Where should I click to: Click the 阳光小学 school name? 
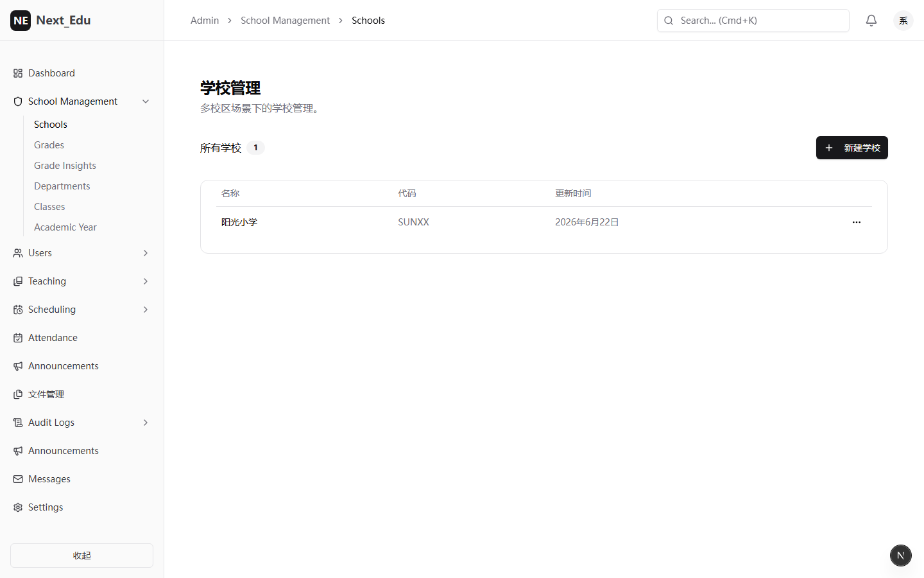(x=239, y=222)
